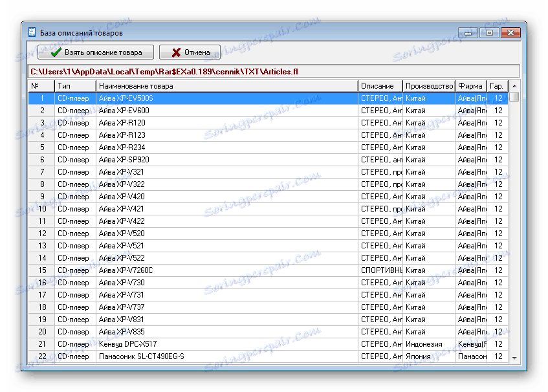Click the 'Панасон' firm cell
The image size is (548, 392).
click(x=471, y=356)
